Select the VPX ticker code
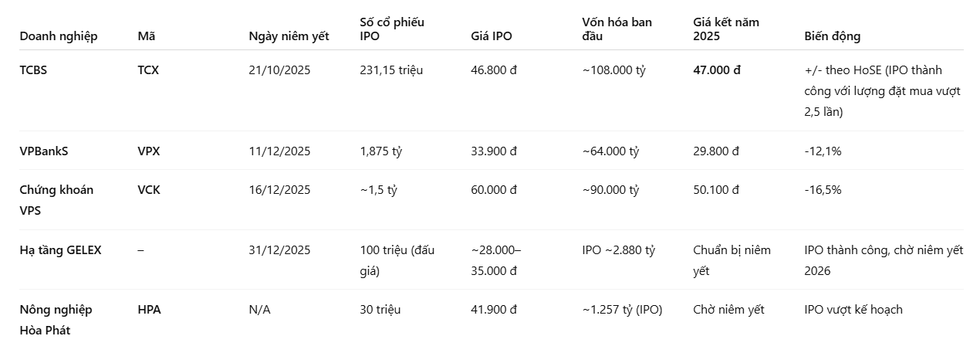This screenshot has width=980, height=353. point(148,151)
